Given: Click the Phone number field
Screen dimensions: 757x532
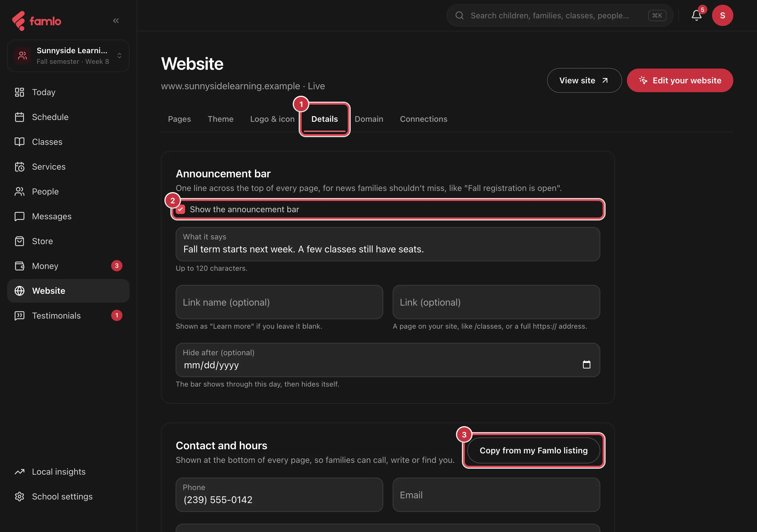Looking at the screenshot, I should [279, 495].
